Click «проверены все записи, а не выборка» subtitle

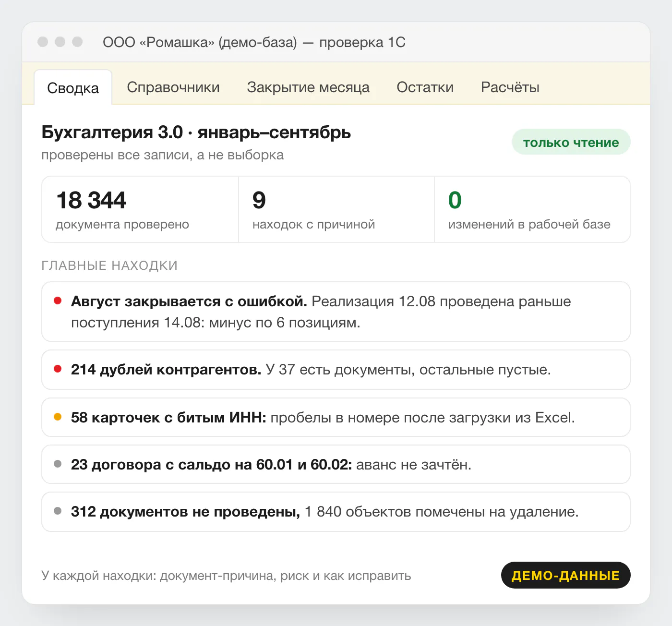(x=163, y=155)
